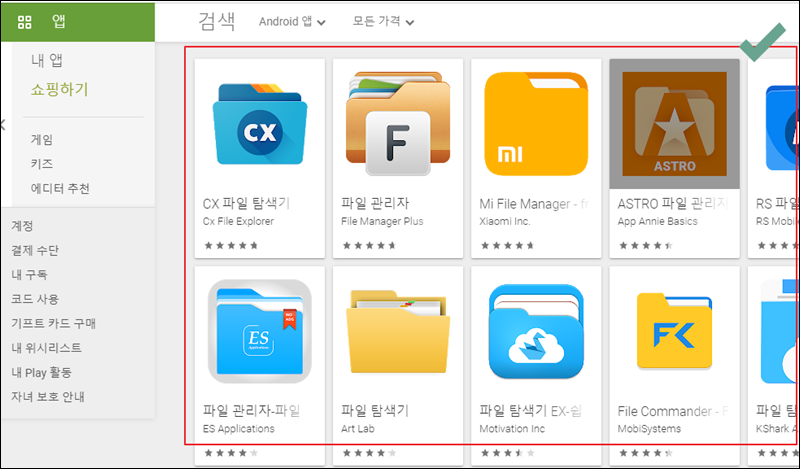The height and width of the screenshot is (469, 800).
Task: Open the 모든 가격 price dropdown
Action: pyautogui.click(x=383, y=21)
